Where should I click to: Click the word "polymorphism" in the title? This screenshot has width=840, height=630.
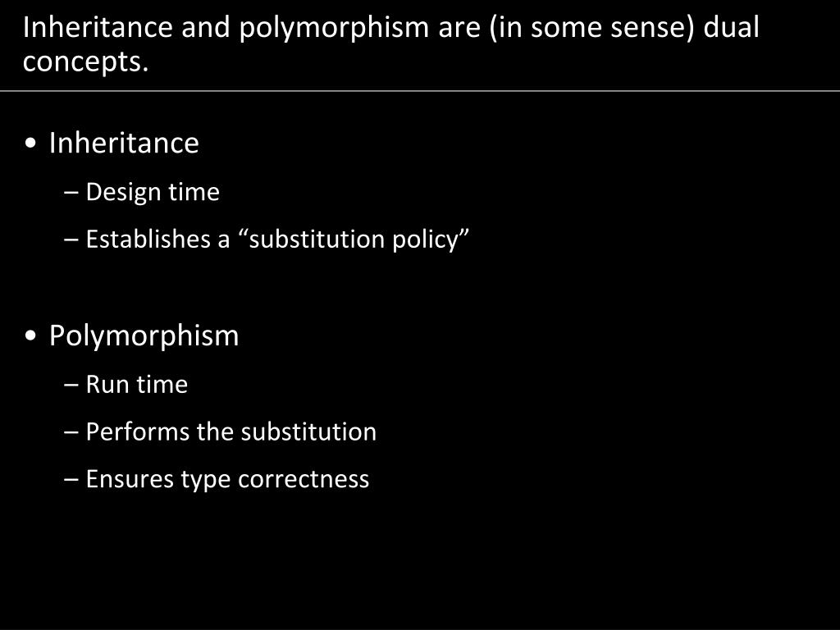[x=334, y=29]
